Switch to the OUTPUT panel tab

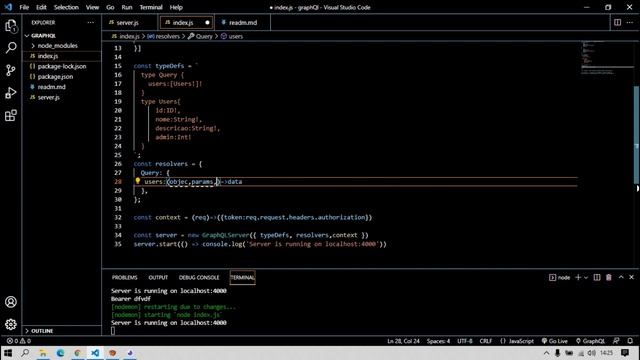(x=158, y=277)
